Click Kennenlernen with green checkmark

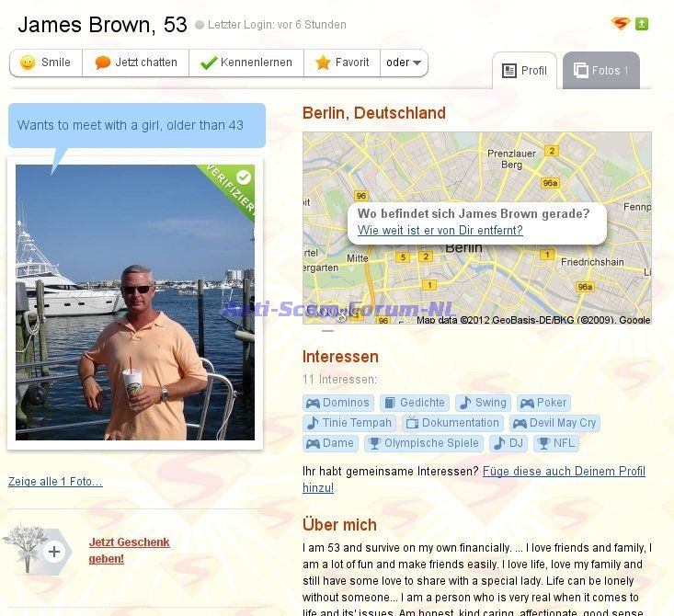click(x=246, y=63)
